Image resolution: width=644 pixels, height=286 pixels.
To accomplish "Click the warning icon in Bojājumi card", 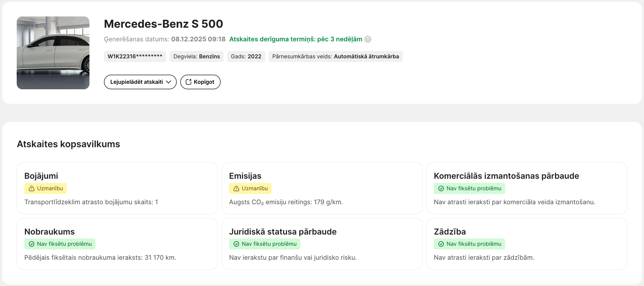I will [32, 189].
